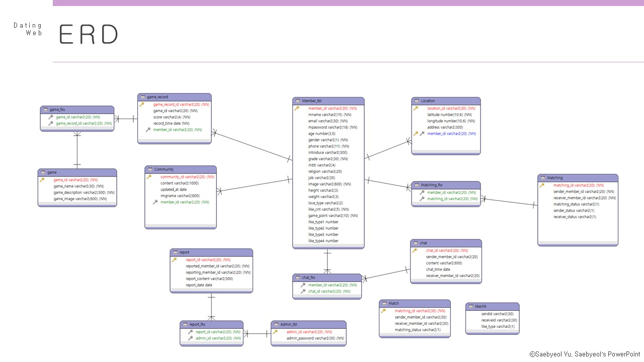Click primary key icon beside member_id in Member_tbl
This screenshot has height=362, width=644.
pyautogui.click(x=297, y=108)
